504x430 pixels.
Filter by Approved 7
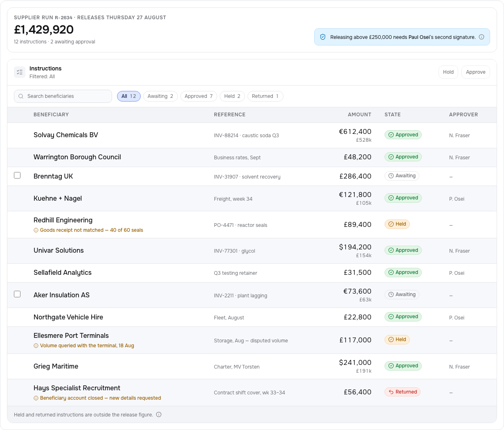click(199, 96)
